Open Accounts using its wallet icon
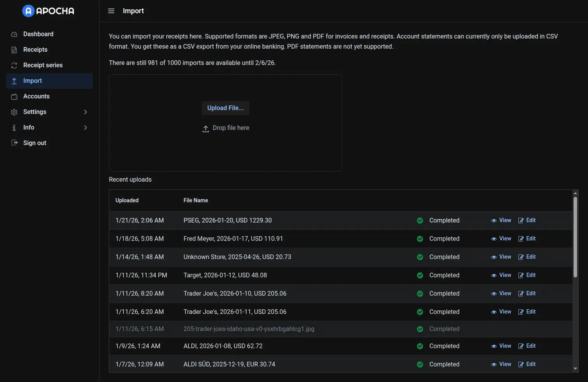Viewport: 588px width, 382px height. click(14, 96)
